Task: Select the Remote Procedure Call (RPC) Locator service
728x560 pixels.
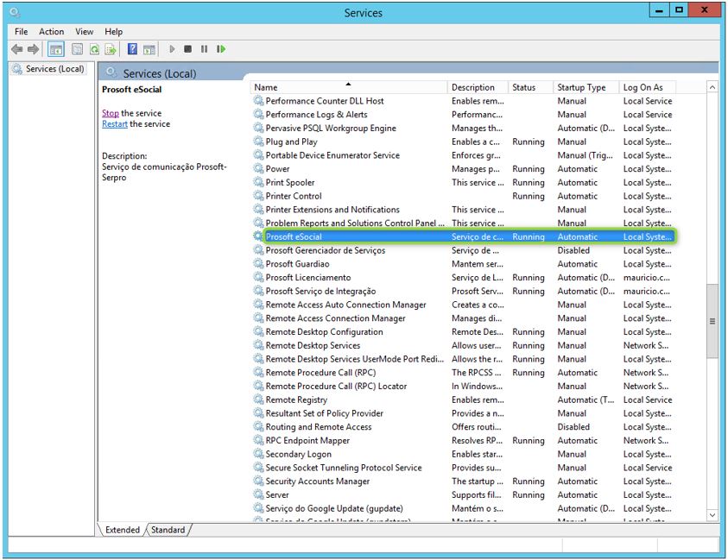Action: (x=463, y=386)
